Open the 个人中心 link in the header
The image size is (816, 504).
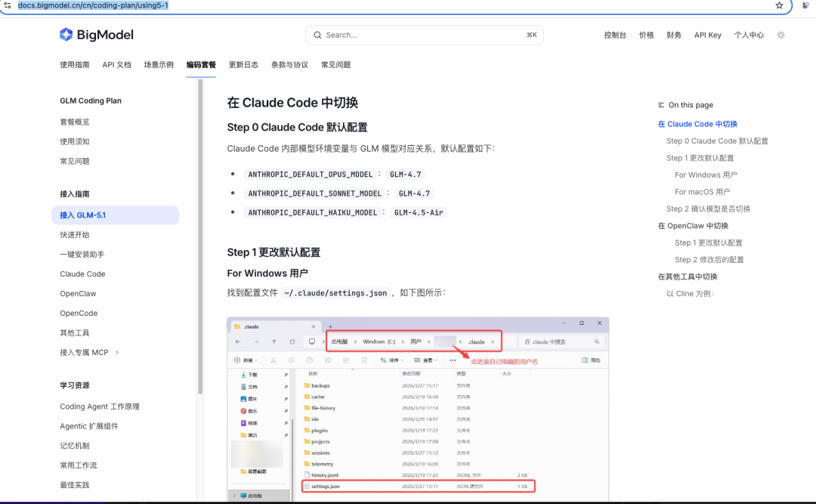[749, 35]
